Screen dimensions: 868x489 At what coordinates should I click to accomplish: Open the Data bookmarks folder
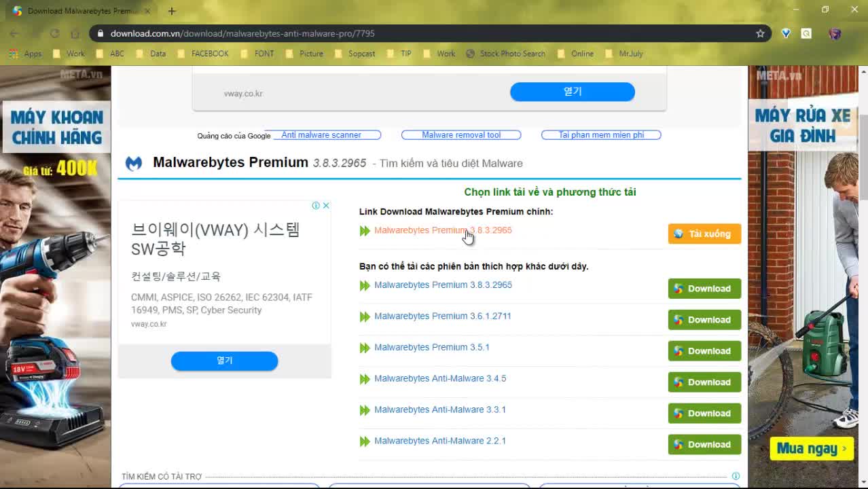[x=151, y=54]
